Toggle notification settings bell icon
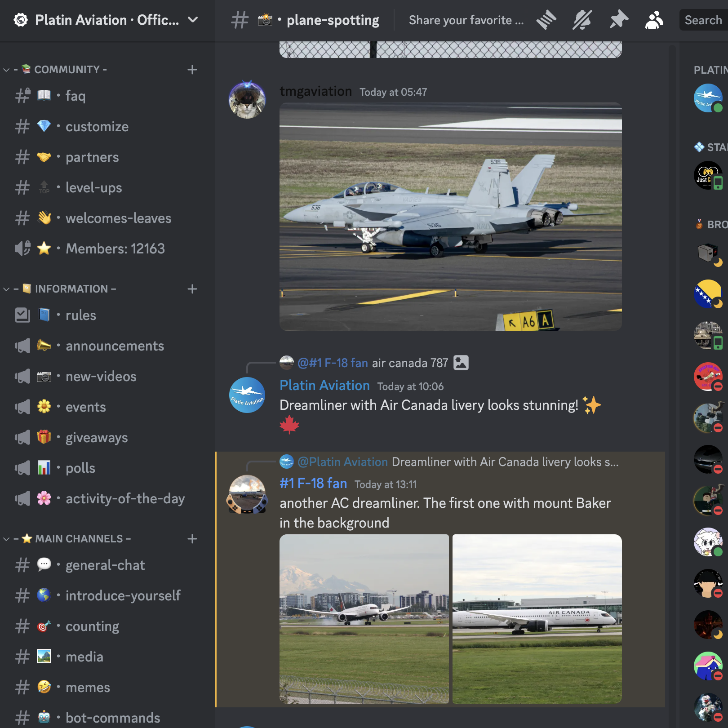 [582, 20]
